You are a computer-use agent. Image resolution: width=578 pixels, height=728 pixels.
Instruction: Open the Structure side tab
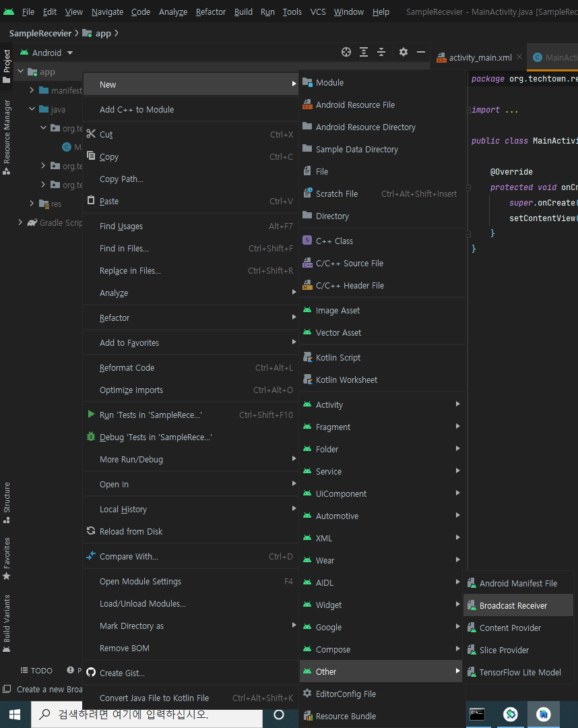[7, 503]
